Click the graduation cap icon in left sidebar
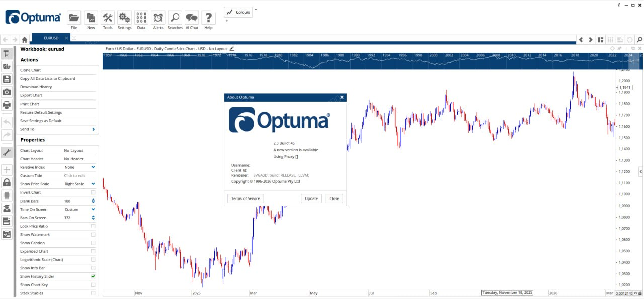 7,208
